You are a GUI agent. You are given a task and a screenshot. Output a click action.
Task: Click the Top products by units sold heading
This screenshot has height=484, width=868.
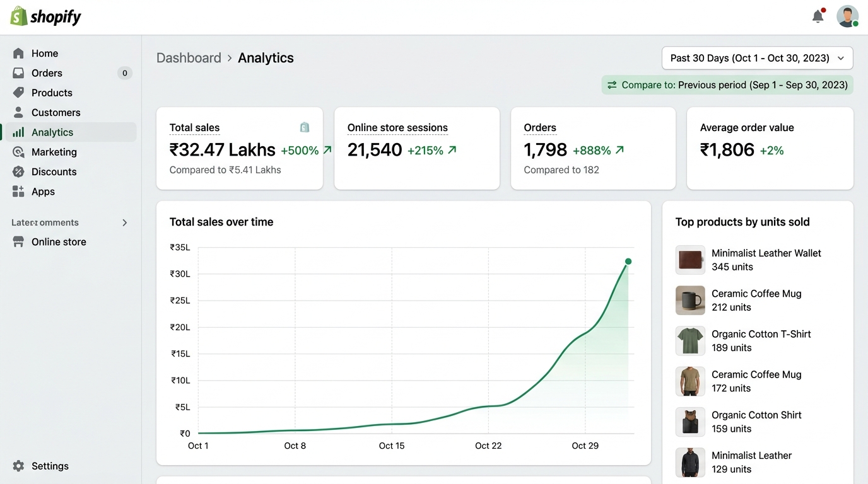[x=742, y=222]
